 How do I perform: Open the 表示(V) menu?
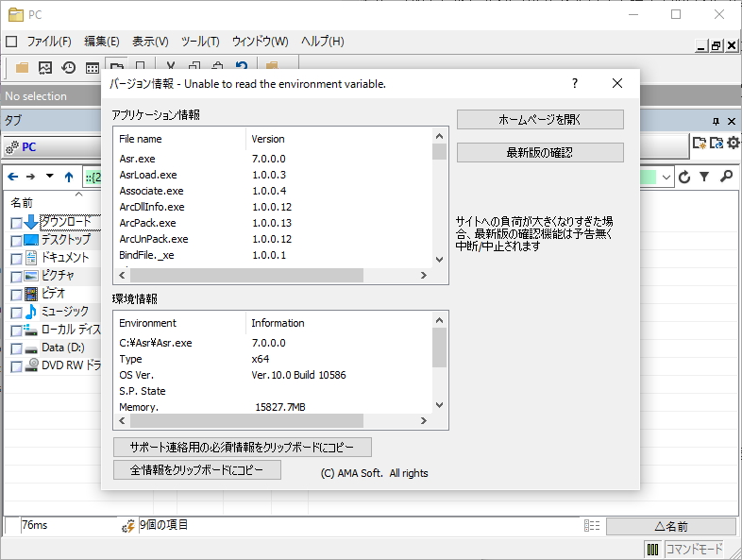[x=150, y=42]
